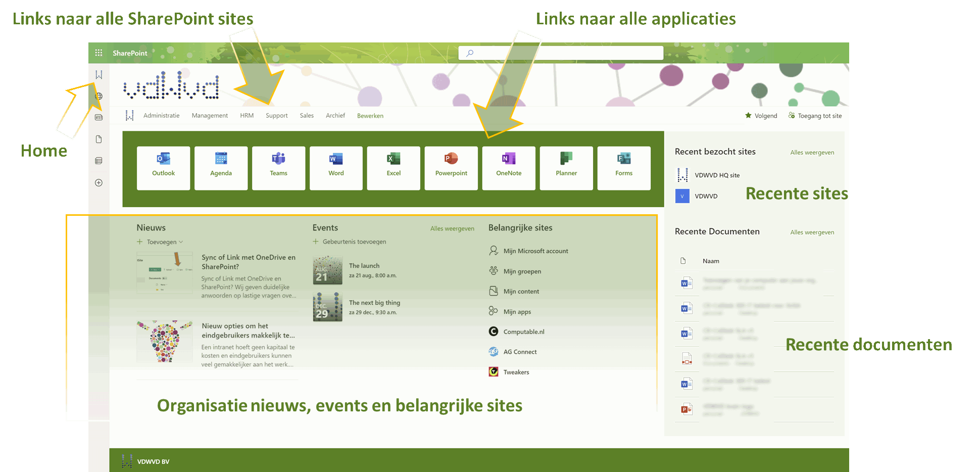
Task: Open the AG Connect link
Action: pyautogui.click(x=513, y=352)
